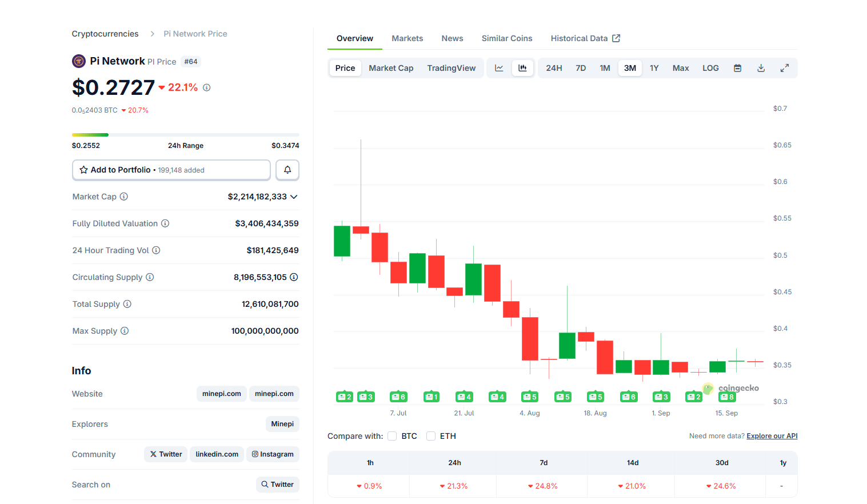Expand the Market Cap dropdown chevron

294,197
